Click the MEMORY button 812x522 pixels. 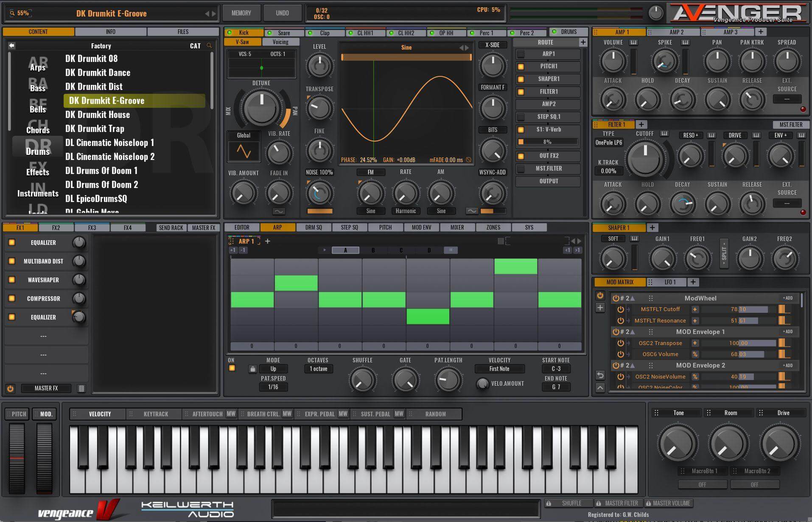(241, 13)
